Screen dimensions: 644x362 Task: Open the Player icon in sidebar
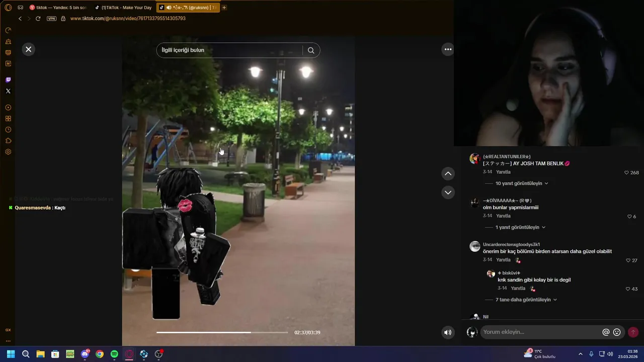(x=8, y=108)
